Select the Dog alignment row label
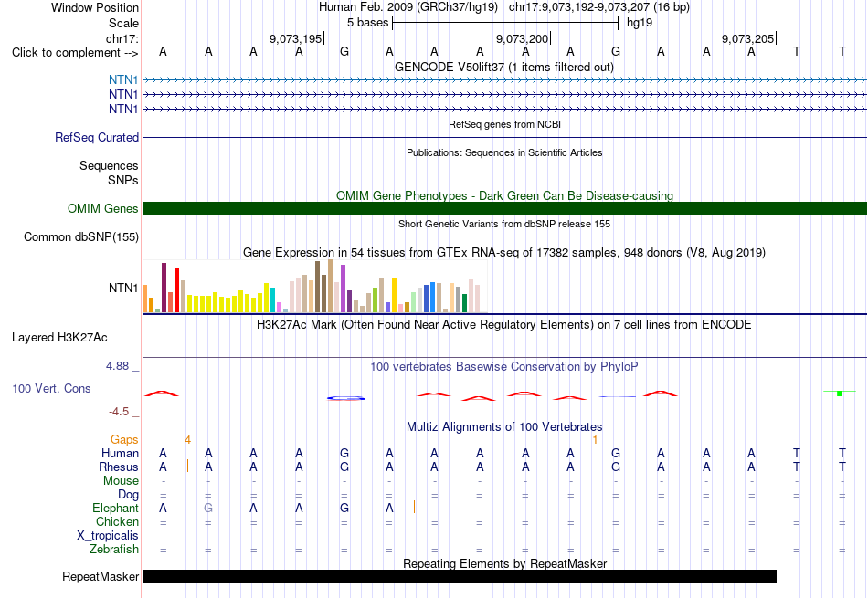The height and width of the screenshot is (598, 868). pyautogui.click(x=128, y=494)
